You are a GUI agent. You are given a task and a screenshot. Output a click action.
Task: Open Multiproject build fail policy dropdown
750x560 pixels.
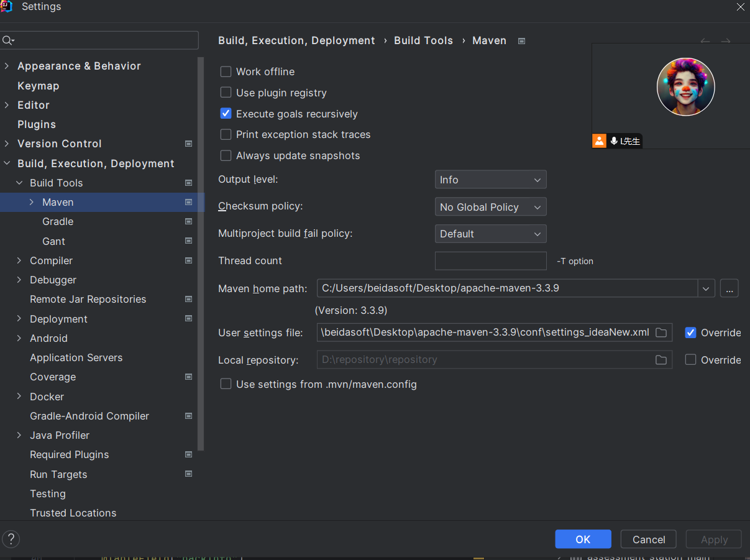point(490,234)
